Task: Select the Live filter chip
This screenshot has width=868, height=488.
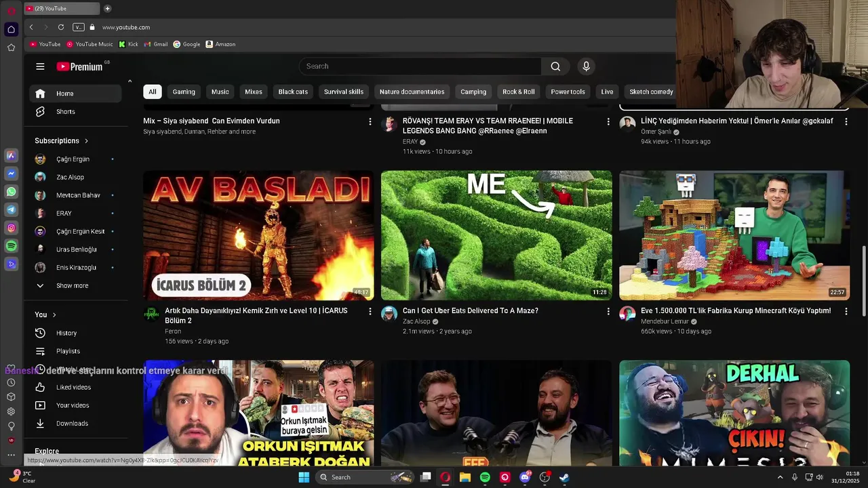Action: coord(607,91)
